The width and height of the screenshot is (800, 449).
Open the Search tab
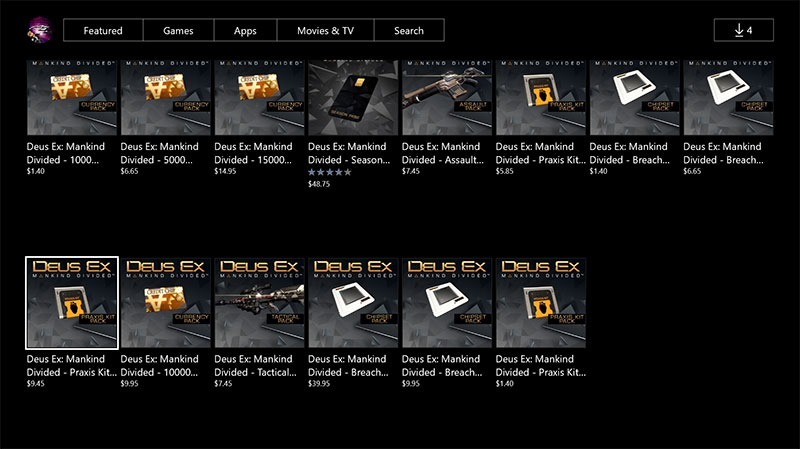point(409,30)
